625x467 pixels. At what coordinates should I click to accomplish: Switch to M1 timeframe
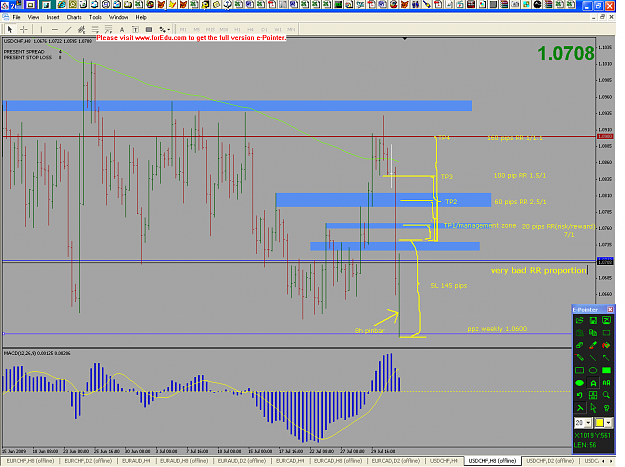point(183,29)
